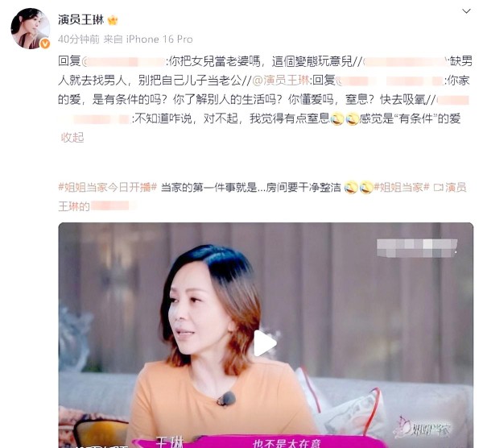
Task: Open the second #姐姐当家# hashtag
Action: coord(402,187)
